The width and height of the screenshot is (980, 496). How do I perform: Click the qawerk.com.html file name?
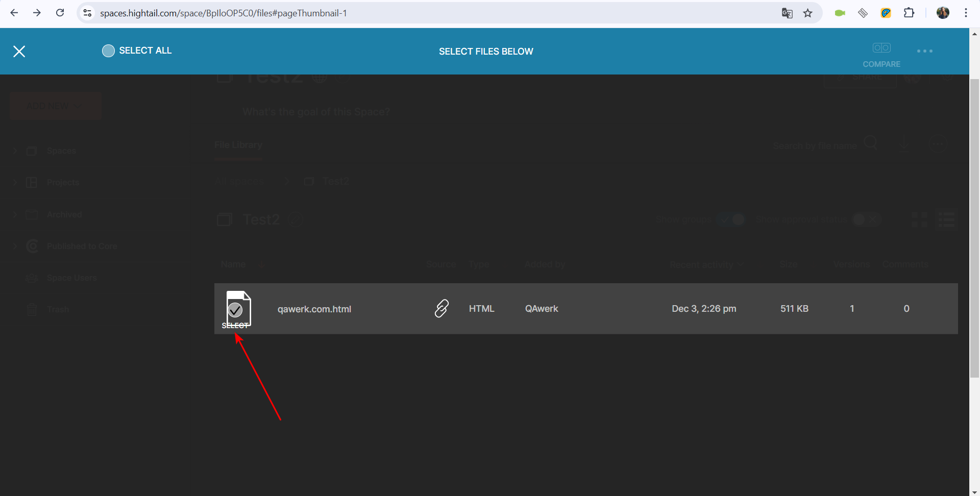click(x=314, y=309)
